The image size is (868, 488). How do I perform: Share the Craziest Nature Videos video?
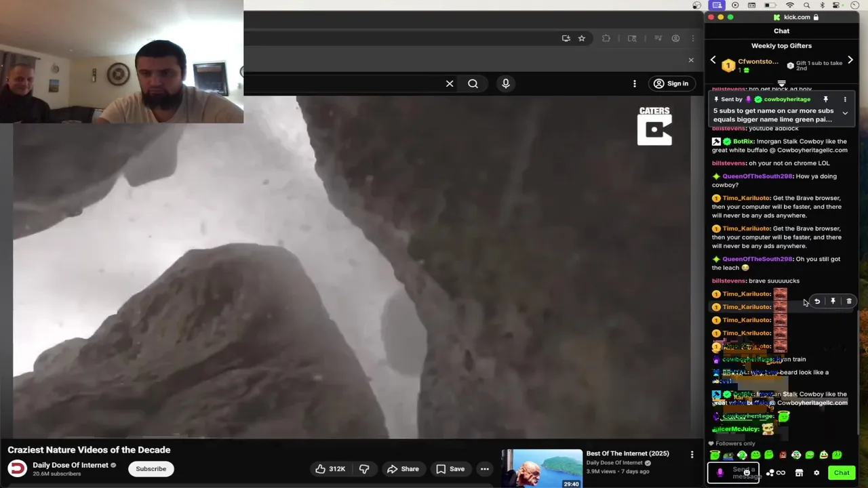pos(403,469)
